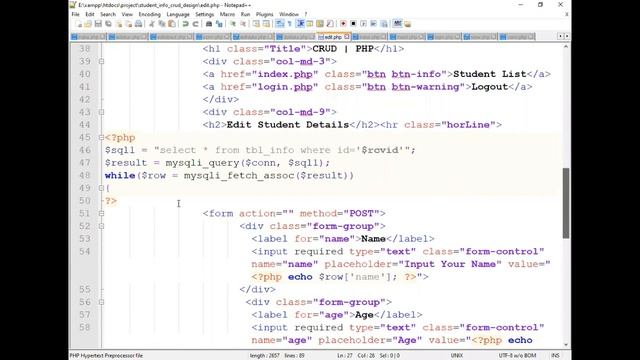This screenshot has width=640, height=360.
Task: Toggle synchronized vertical scrolling
Action: [x=256, y=24]
